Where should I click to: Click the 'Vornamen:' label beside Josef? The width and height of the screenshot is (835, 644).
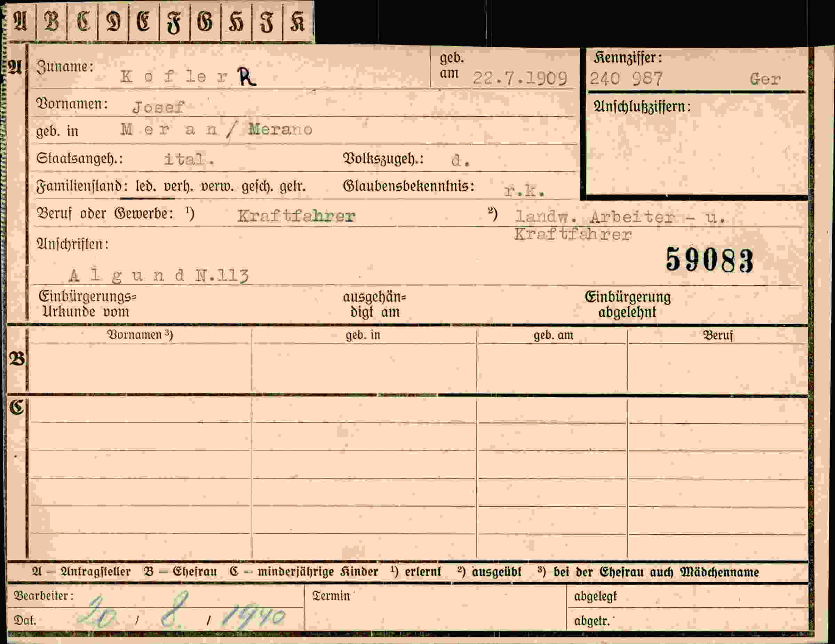pyautogui.click(x=72, y=104)
